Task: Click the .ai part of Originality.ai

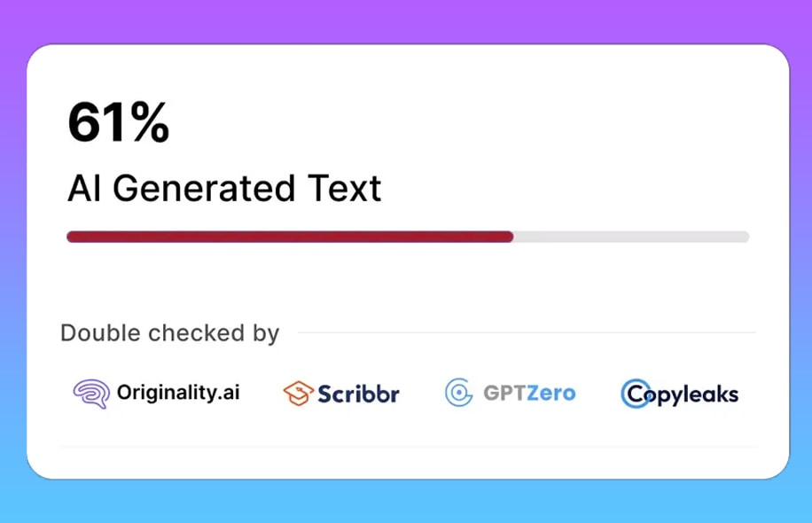Action: click(x=227, y=392)
